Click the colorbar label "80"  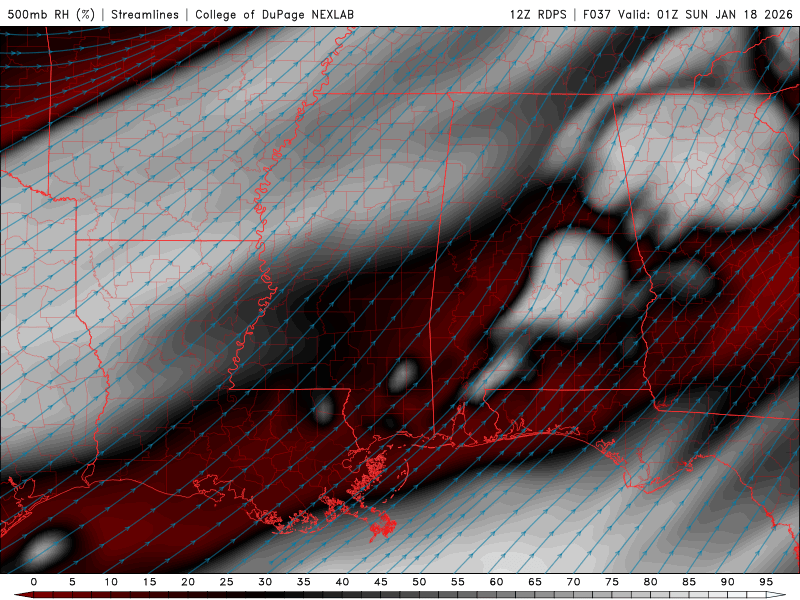coord(650,582)
